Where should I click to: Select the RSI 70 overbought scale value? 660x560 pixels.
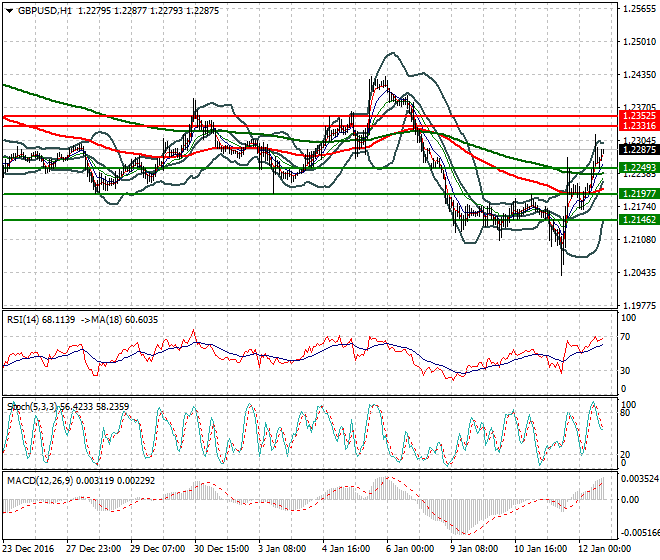click(x=625, y=337)
